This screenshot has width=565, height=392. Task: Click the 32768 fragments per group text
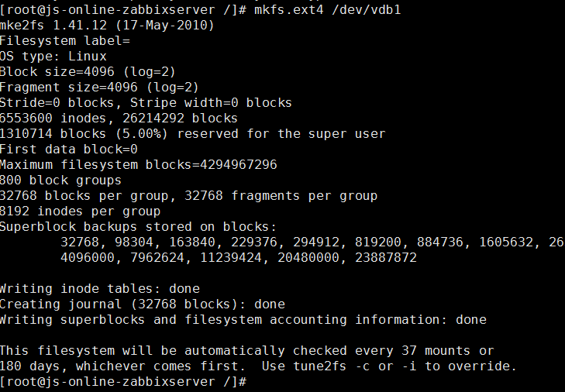click(x=281, y=196)
